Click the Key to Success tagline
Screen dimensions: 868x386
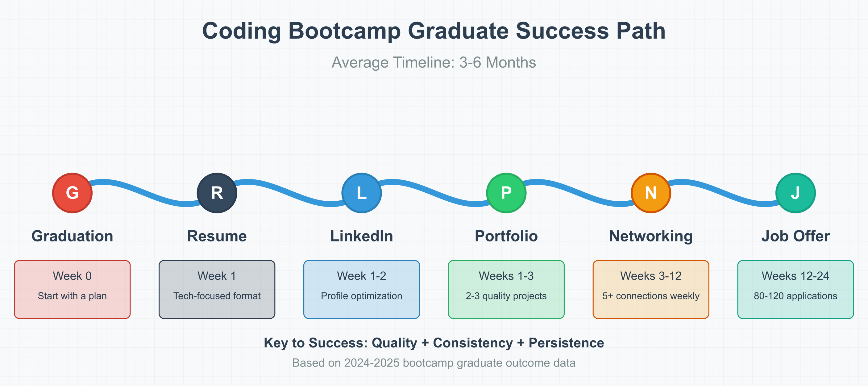coord(434,343)
